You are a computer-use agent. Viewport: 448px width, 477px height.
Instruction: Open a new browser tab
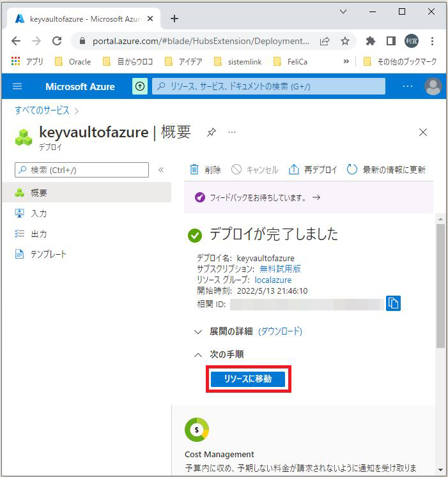tap(174, 19)
